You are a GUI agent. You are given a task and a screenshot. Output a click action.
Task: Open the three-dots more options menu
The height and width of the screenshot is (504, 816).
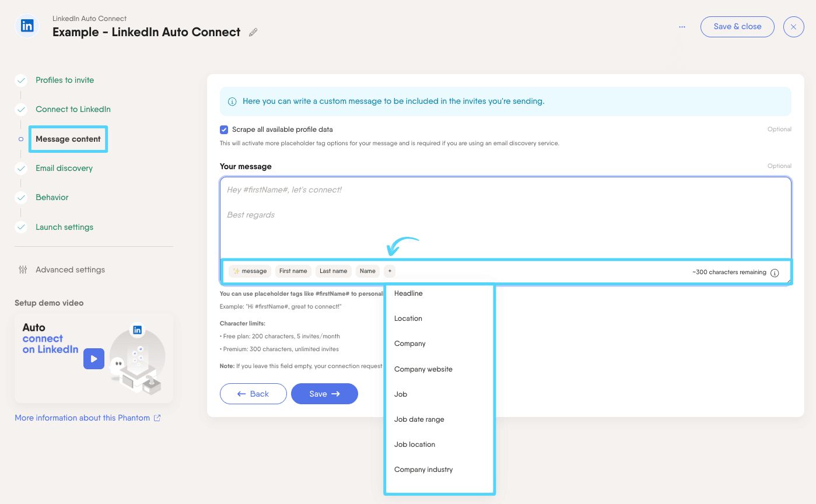pyautogui.click(x=682, y=27)
